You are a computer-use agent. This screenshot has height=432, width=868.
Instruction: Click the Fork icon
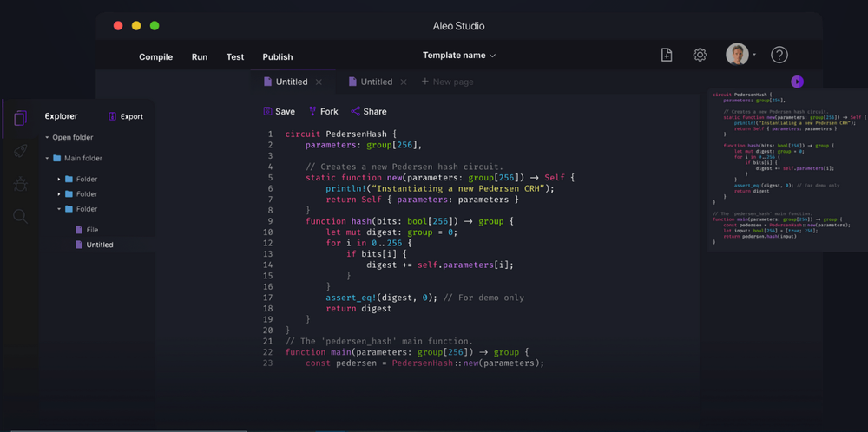pos(312,111)
